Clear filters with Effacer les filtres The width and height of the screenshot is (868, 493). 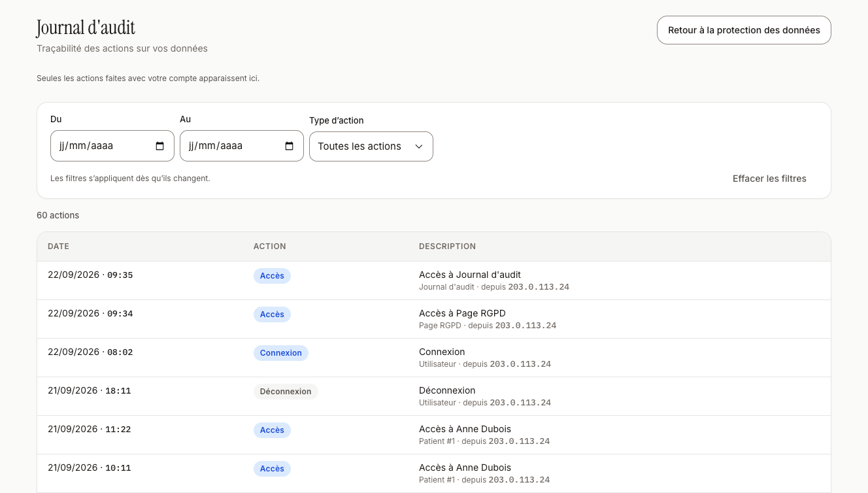click(769, 178)
